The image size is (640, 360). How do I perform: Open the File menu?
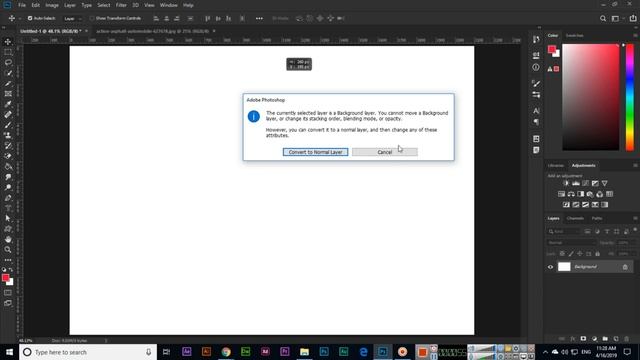[x=22, y=5]
